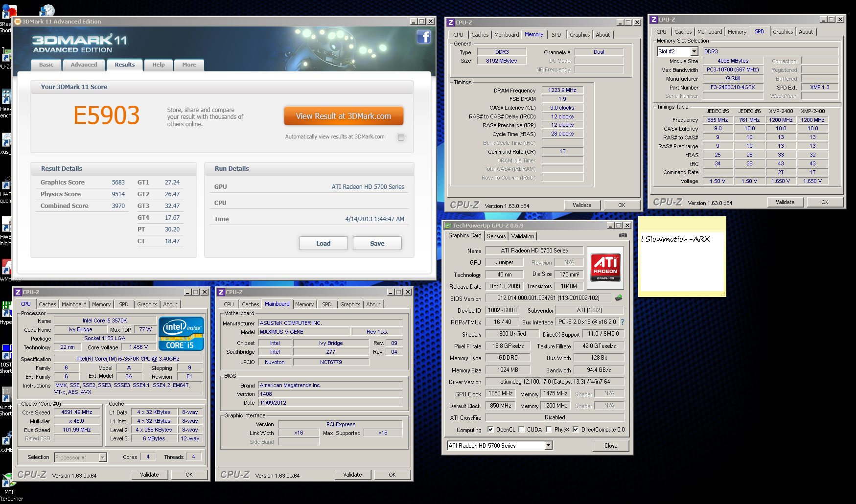Click the 3DMark 11 Advanced Edition logo
Viewport: 856px width, 504px height.
79,44
